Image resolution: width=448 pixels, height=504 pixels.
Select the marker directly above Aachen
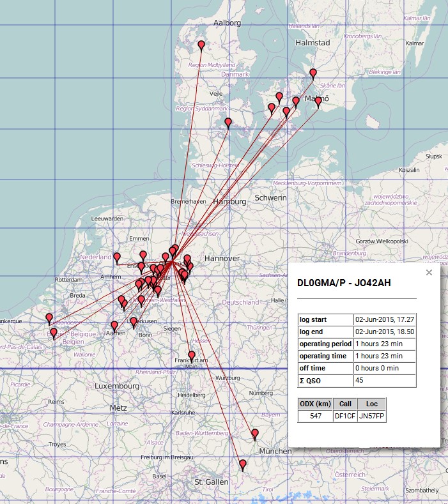coord(114,326)
